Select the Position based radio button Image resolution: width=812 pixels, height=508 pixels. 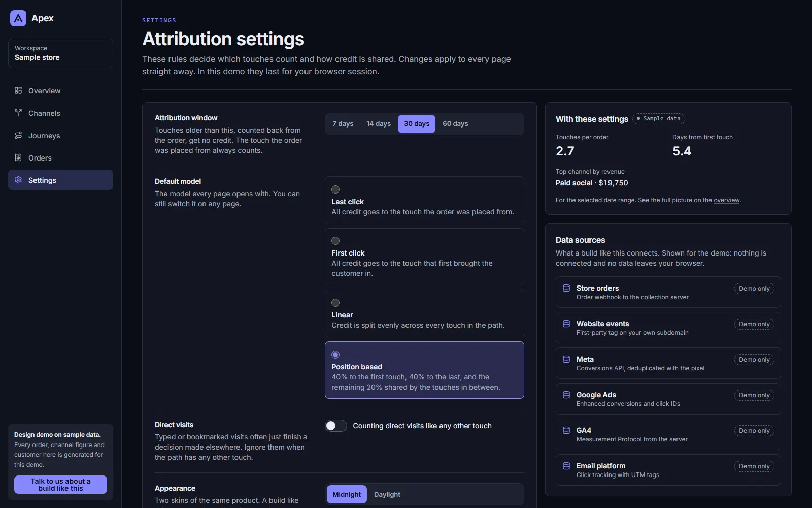pyautogui.click(x=335, y=355)
